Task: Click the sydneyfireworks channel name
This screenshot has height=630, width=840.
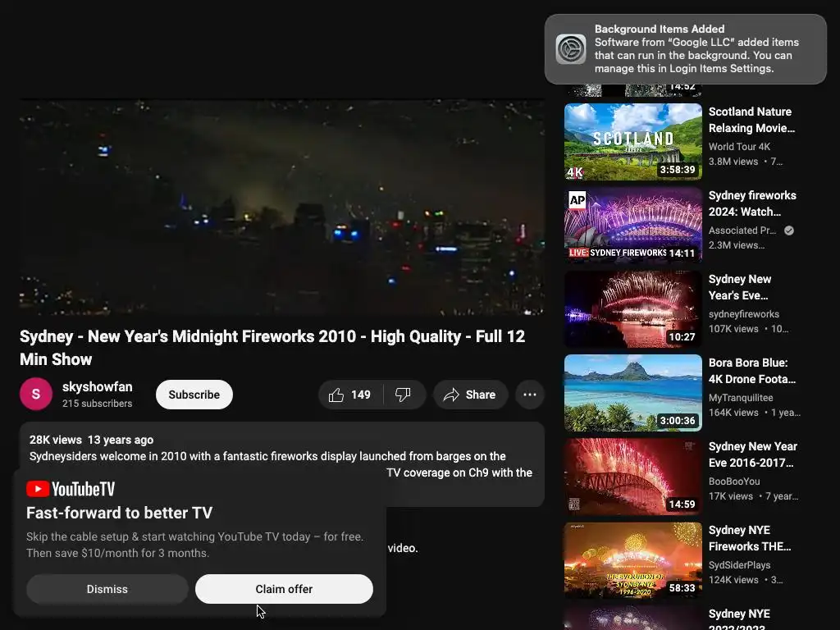Action: [743, 314]
